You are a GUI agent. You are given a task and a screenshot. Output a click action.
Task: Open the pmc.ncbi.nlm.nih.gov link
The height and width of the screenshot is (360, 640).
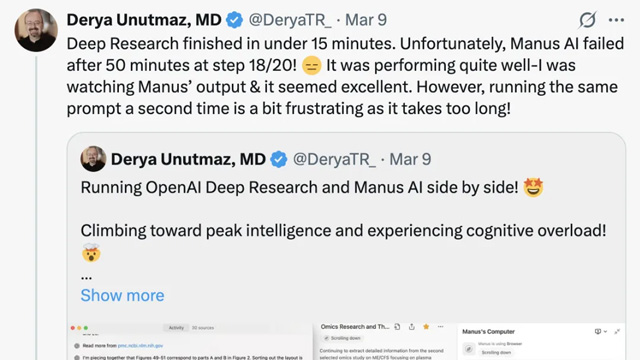click(x=140, y=346)
